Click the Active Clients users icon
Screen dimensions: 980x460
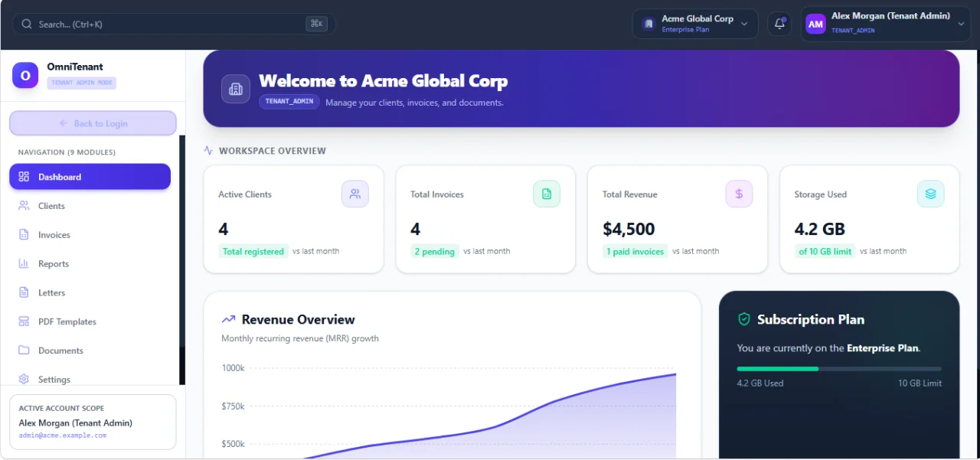coord(355,194)
